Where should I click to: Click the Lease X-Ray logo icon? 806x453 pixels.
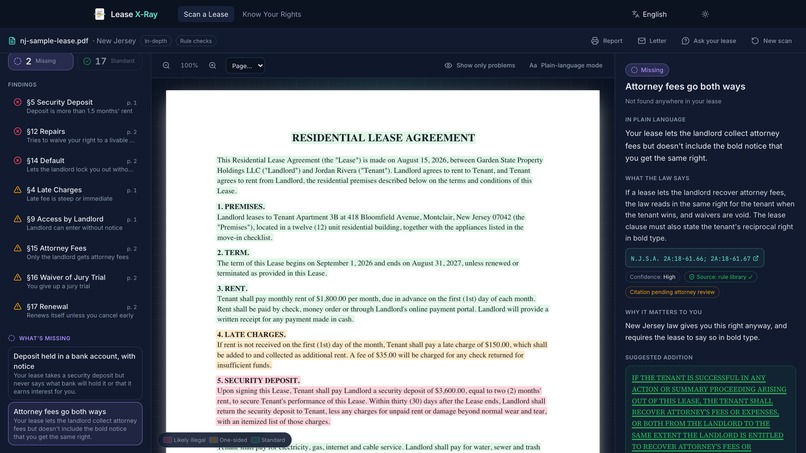(100, 14)
